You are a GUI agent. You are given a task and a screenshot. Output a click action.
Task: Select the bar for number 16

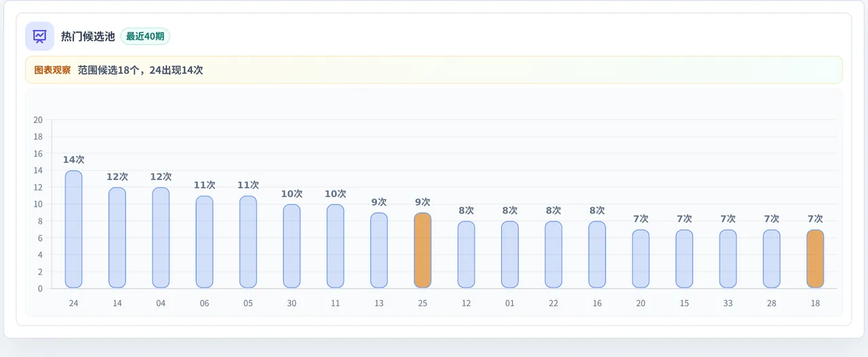pyautogui.click(x=597, y=255)
